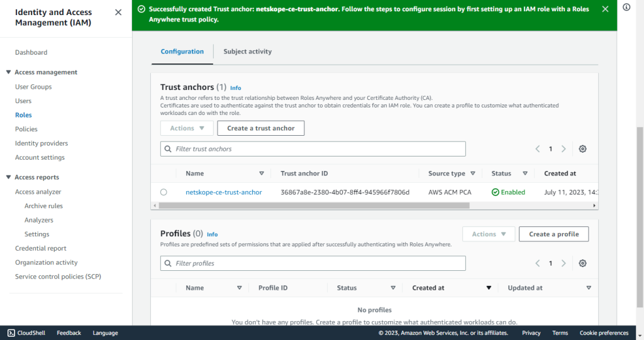Screen dimensions: 644x340
Task: Click right arrow of trust anchors scrollbar
Action: (x=594, y=206)
